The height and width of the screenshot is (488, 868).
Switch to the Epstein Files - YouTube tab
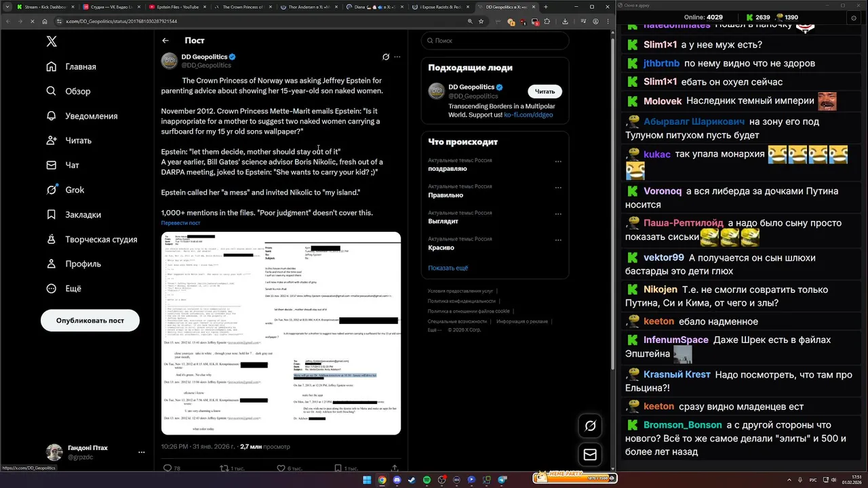click(176, 7)
